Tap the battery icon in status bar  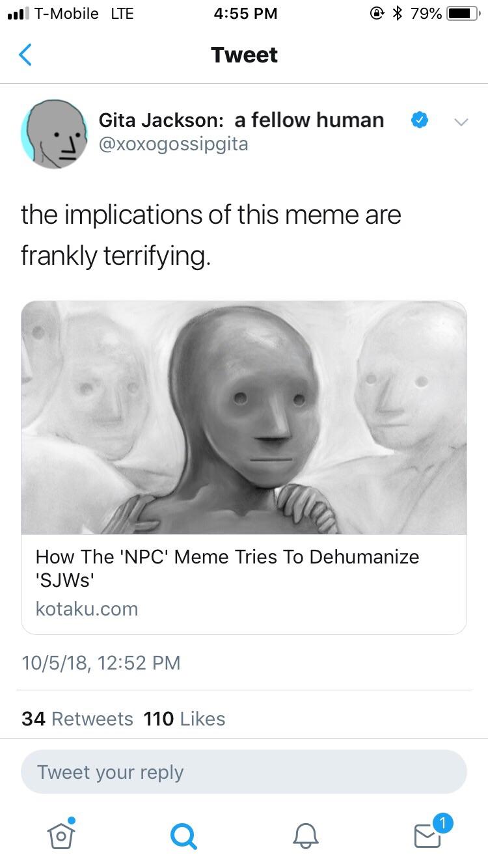point(464,13)
